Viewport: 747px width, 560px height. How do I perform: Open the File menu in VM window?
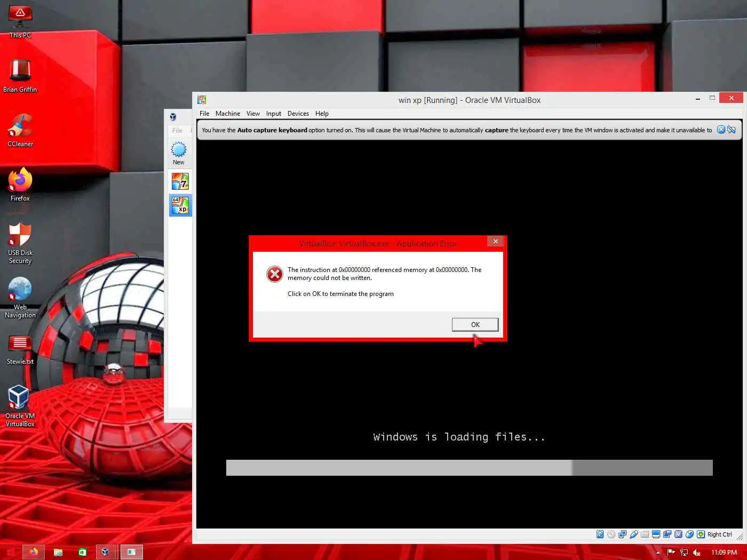(x=204, y=114)
